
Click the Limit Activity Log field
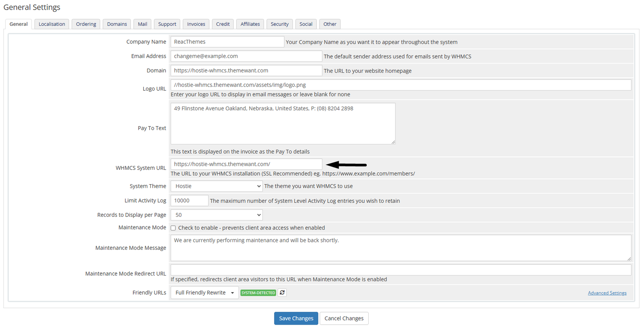(x=189, y=201)
